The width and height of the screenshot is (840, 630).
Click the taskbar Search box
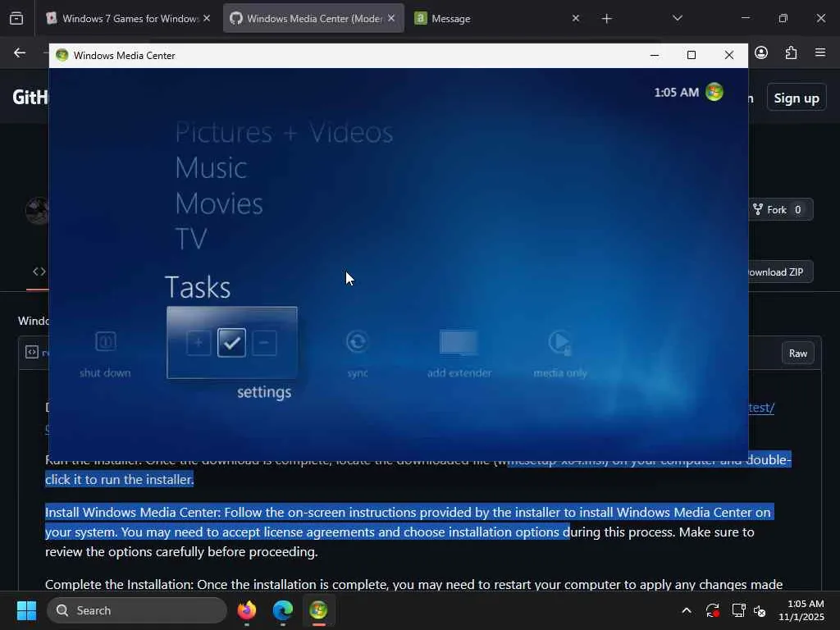[x=137, y=610]
